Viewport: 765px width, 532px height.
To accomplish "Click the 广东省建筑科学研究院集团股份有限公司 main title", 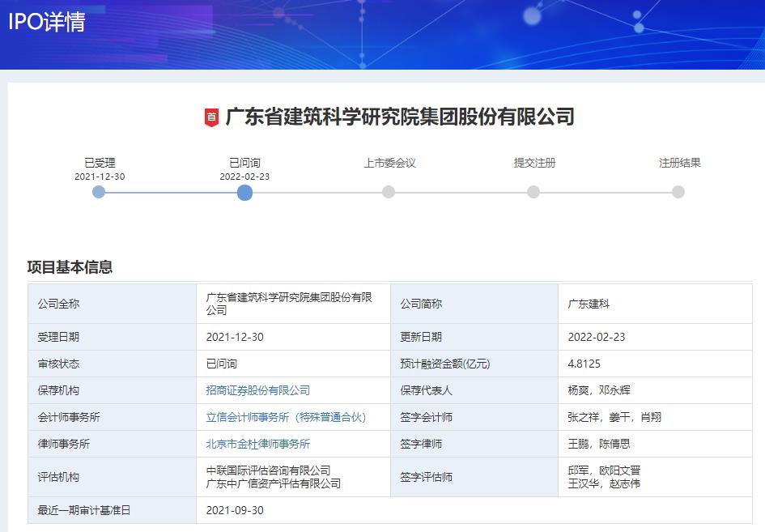I will click(x=400, y=117).
